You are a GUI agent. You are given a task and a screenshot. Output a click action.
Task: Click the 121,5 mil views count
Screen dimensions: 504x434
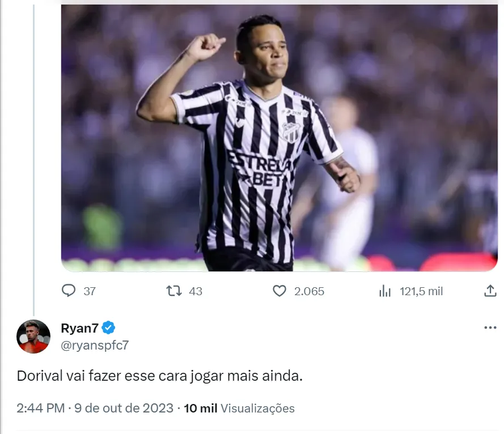coord(421,292)
